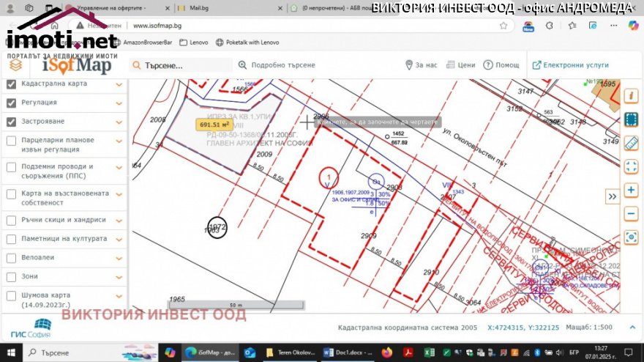Image resolution: width=644 pixels, height=362 pixels.
Task: Expand Зони layer options
Action: [x=119, y=277]
